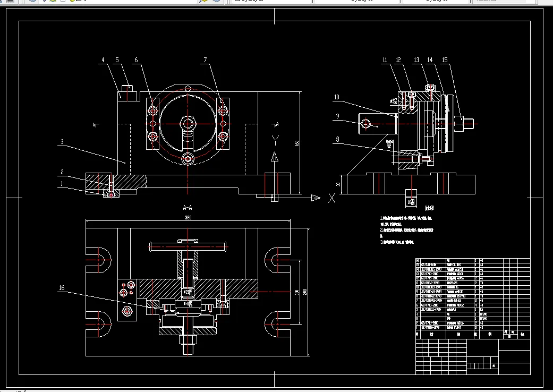Image resolution: width=553 pixels, height=392 pixels.
Task: Pick callout number 8 text
Action: pos(337,140)
